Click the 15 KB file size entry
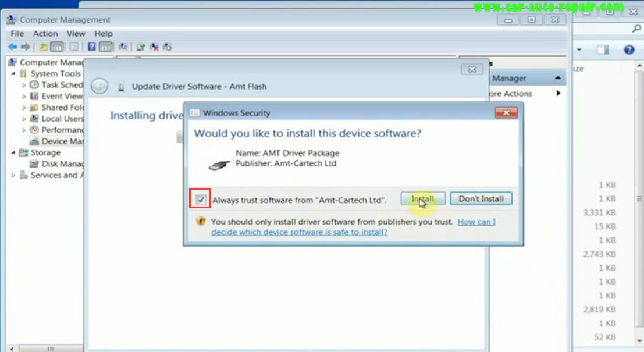644x352 pixels. (x=604, y=226)
